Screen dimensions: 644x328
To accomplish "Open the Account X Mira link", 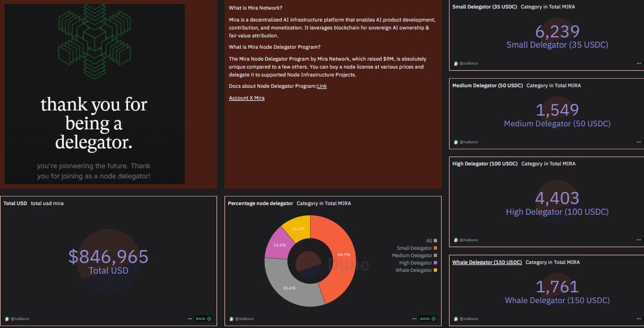I will coord(247,98).
